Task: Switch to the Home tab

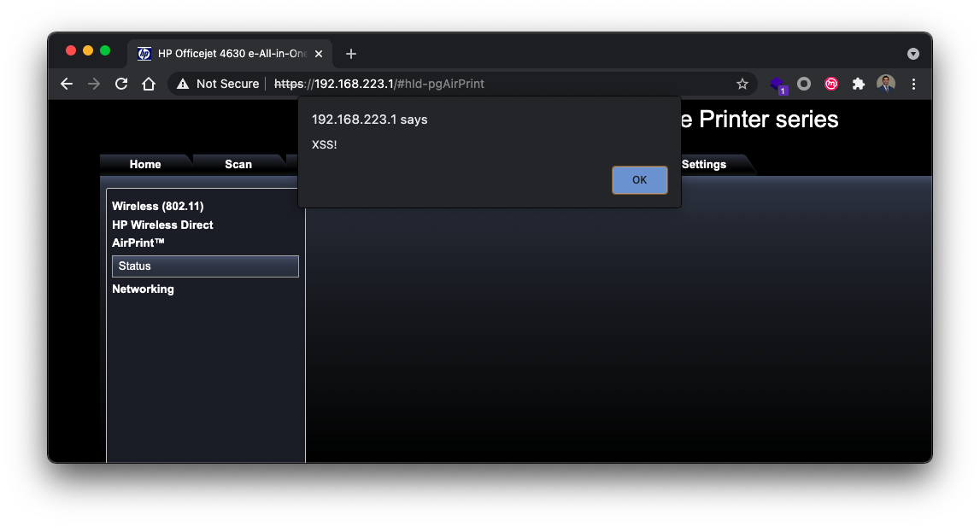Action: [145, 164]
